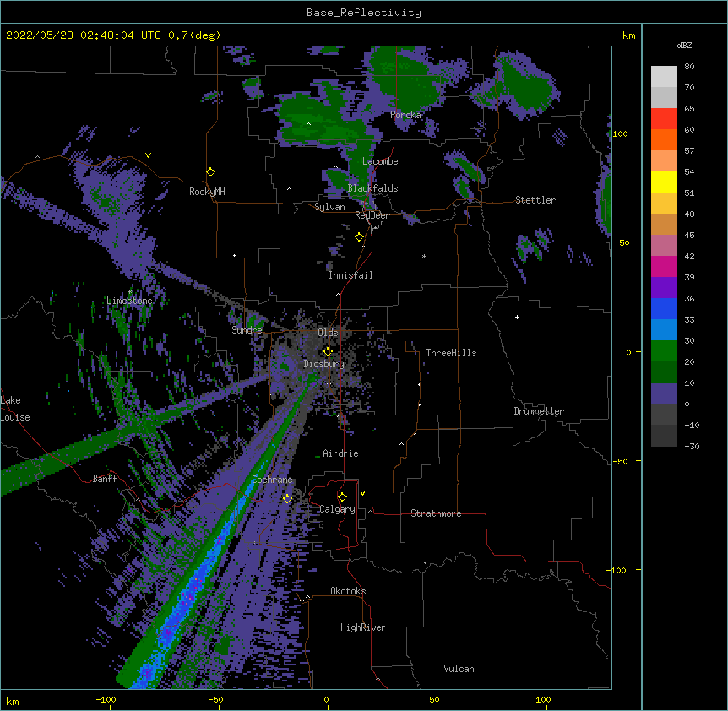Click the yellow radar site marker above Didsbury
Image resolution: width=728 pixels, height=711 pixels.
click(x=328, y=351)
